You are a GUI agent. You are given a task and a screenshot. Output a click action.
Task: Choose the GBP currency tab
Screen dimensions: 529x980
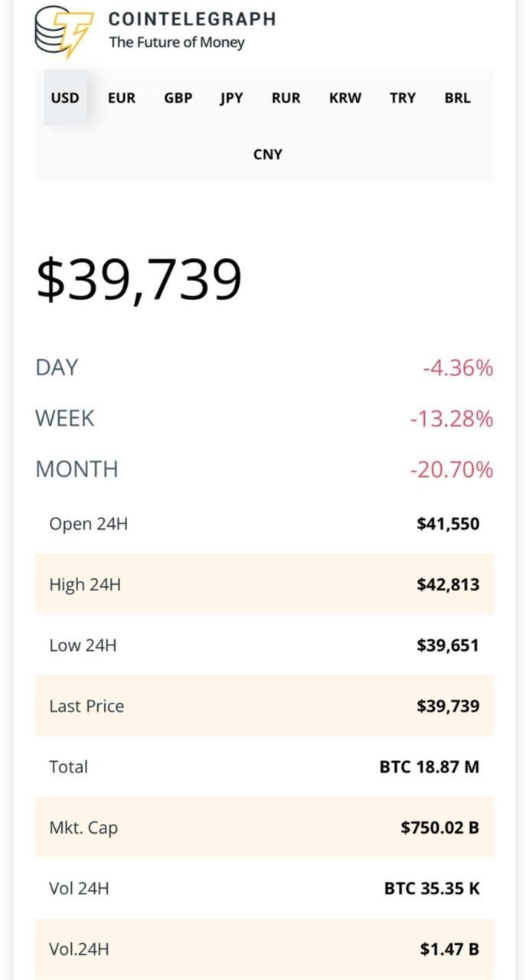pos(178,98)
